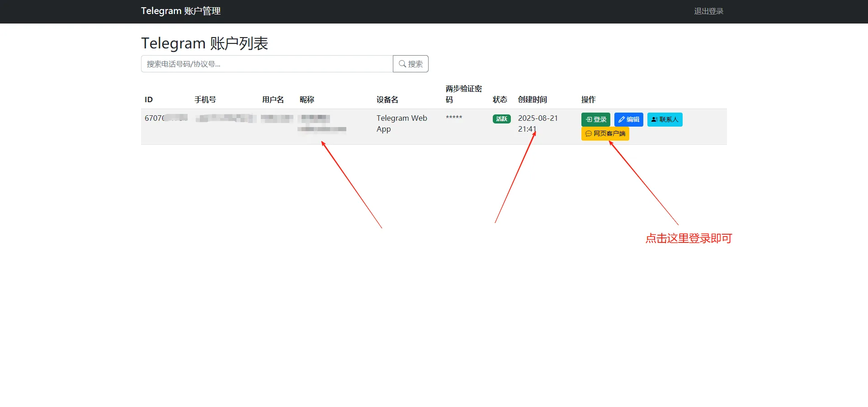
Task: Click the 状态 column header
Action: tap(500, 99)
